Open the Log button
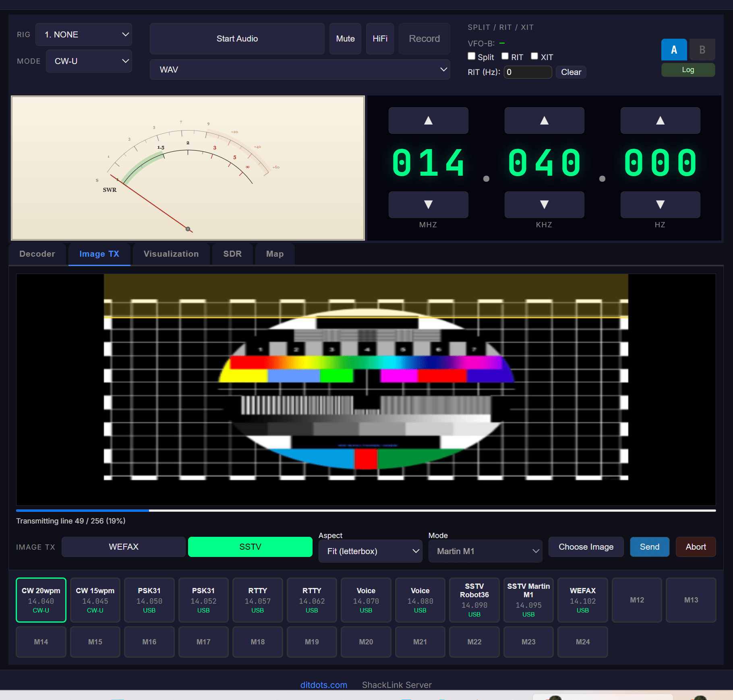This screenshot has height=700, width=733. pyautogui.click(x=688, y=70)
